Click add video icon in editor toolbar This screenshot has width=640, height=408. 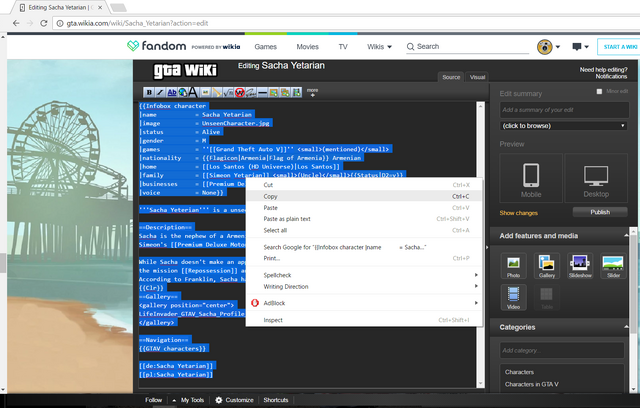[296, 93]
